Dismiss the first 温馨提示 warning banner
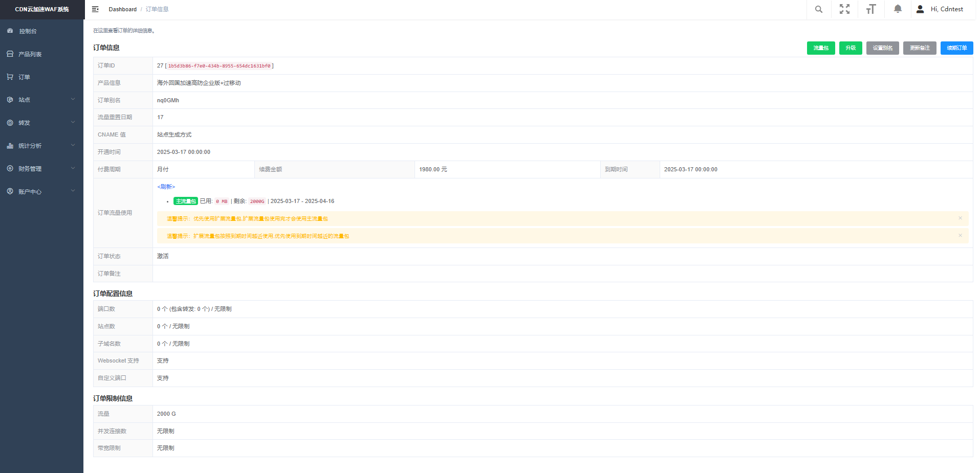The width and height of the screenshot is (980, 473). point(960,218)
